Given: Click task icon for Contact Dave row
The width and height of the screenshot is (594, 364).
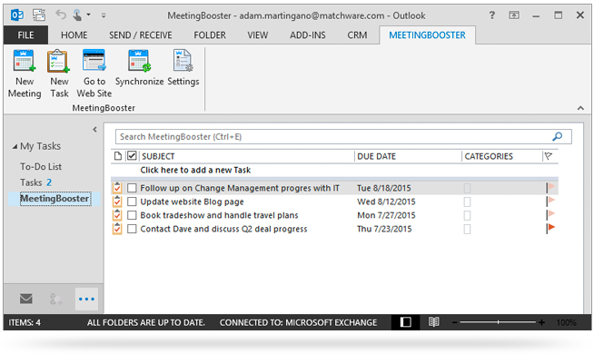Looking at the screenshot, I should [117, 229].
